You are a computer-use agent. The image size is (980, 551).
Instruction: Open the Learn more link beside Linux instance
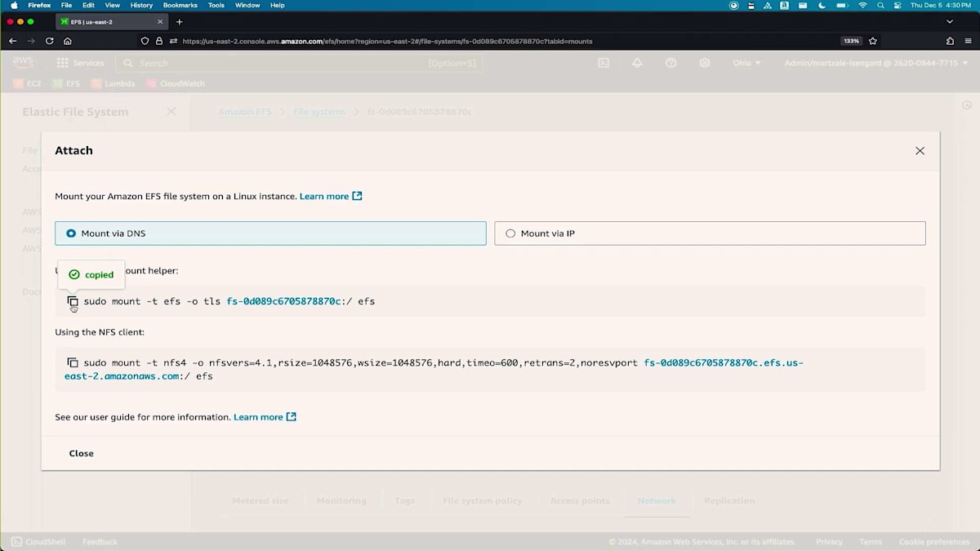[331, 196]
